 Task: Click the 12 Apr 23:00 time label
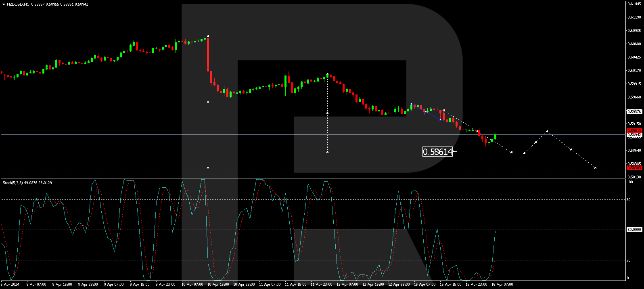pyautogui.click(x=399, y=285)
